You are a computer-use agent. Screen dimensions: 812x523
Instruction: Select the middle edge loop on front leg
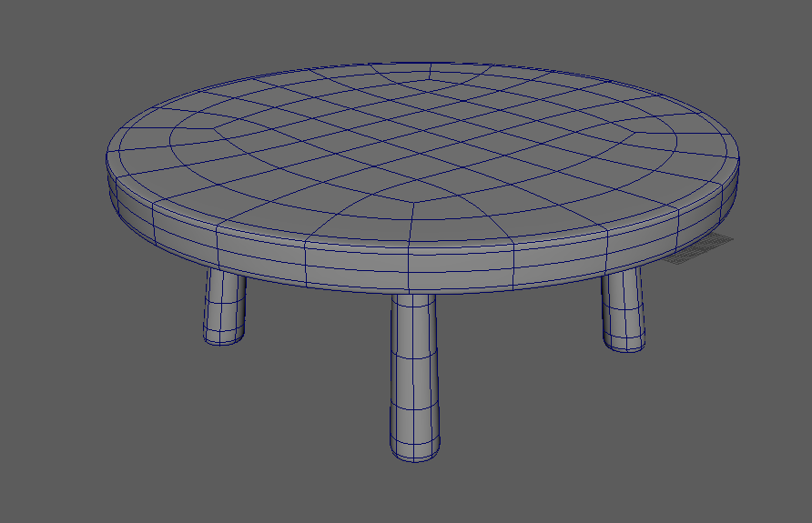[414, 357]
